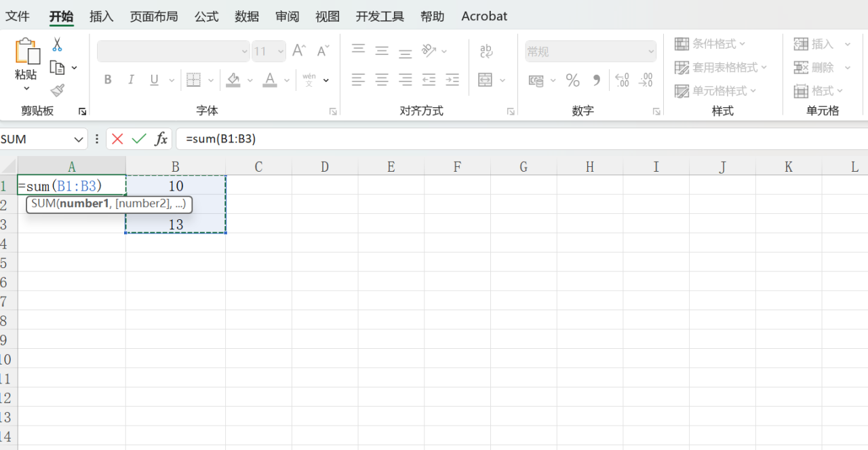
Task: Open the font name dropdown
Action: 245,52
